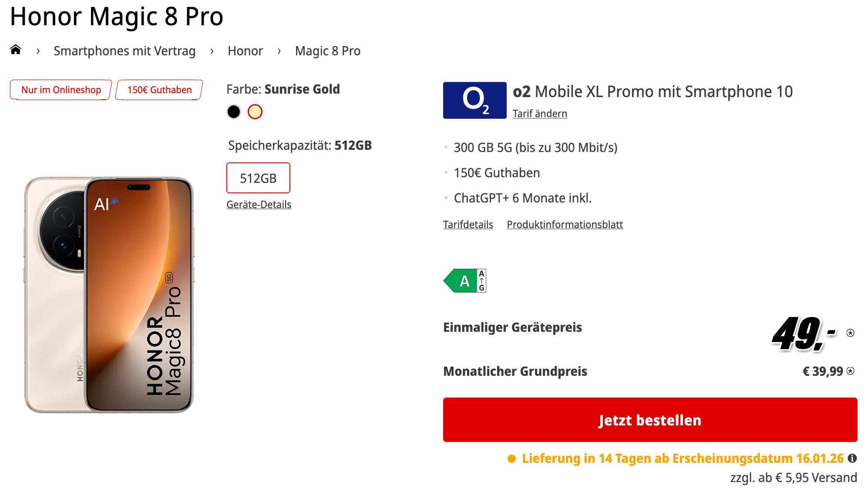This screenshot has width=868, height=489.
Task: View Tarifdetails
Action: pyautogui.click(x=468, y=225)
